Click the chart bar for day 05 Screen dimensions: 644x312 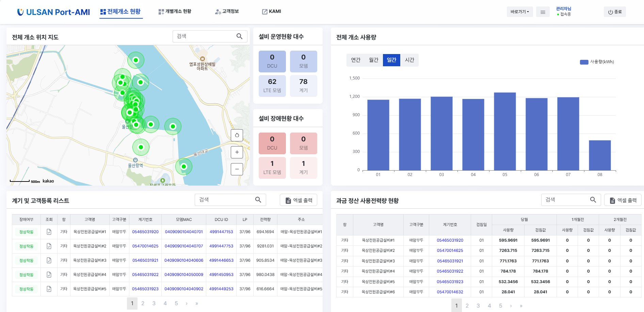[505, 131]
